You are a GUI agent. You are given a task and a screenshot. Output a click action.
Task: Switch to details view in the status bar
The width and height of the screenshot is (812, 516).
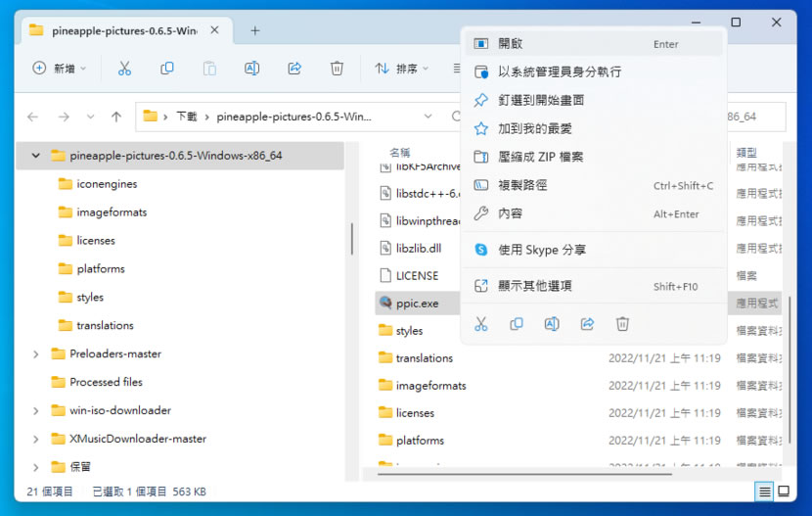[x=764, y=492]
